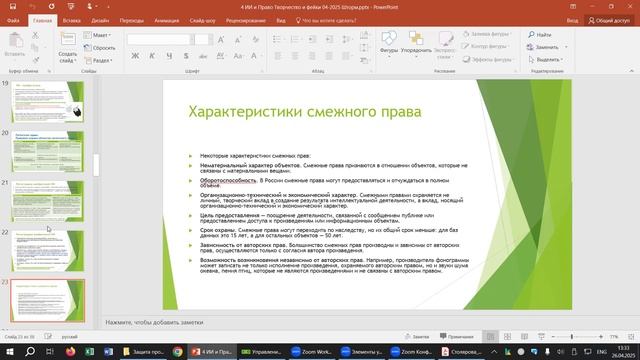
Task: Open Word from the taskbar
Action: tap(108, 351)
